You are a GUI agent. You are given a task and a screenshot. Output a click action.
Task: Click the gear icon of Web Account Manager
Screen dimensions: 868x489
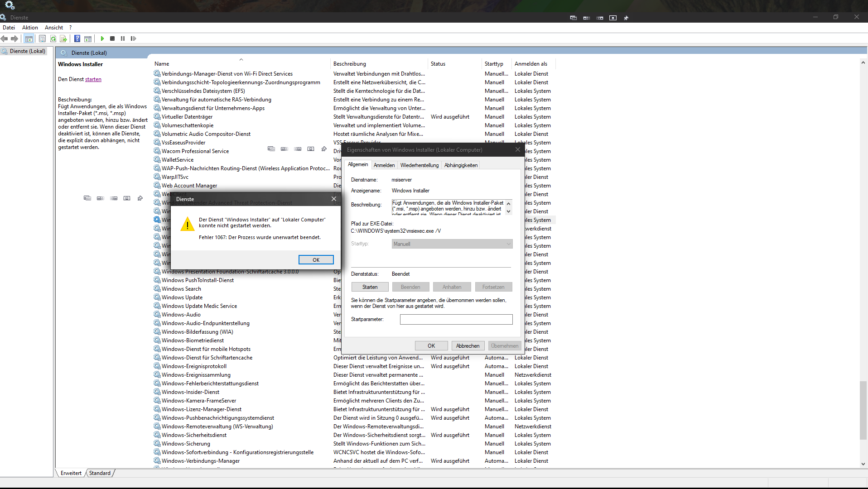[157, 185]
